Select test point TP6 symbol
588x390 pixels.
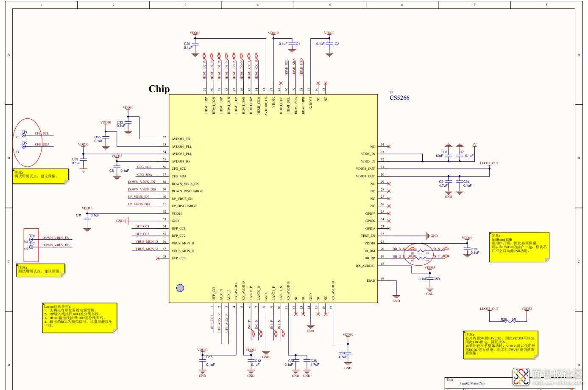31,240
